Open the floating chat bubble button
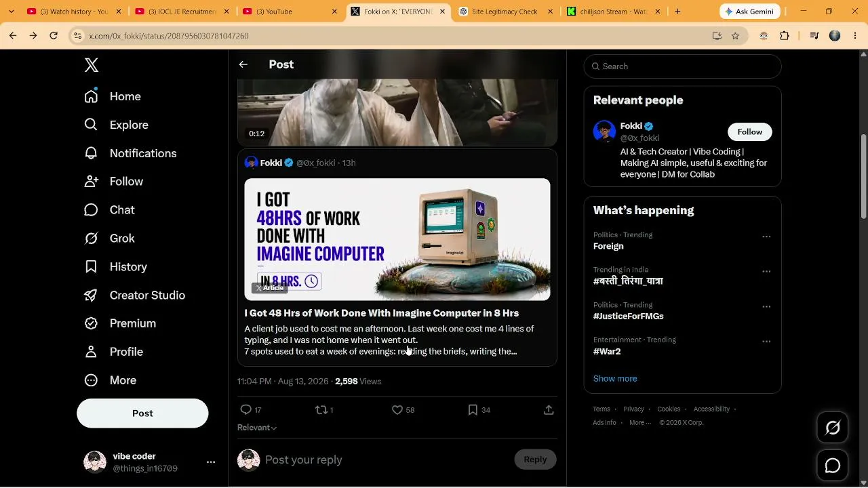This screenshot has width=868, height=488. (x=833, y=466)
